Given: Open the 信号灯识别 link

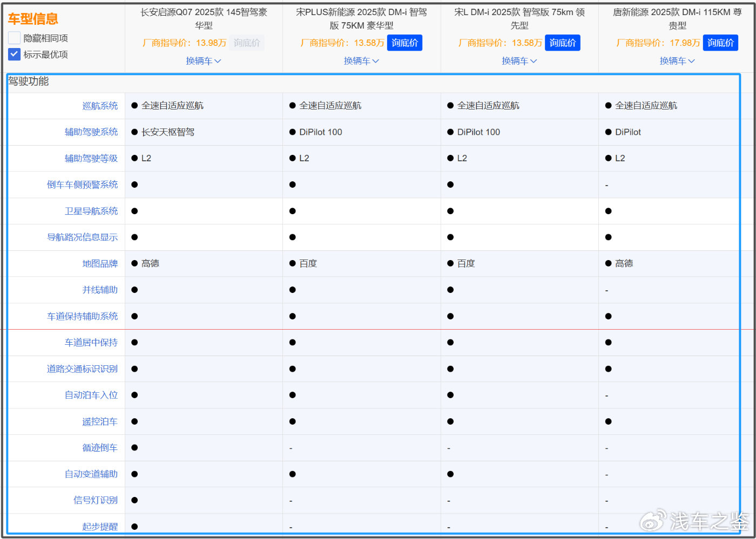Looking at the screenshot, I should tap(96, 500).
